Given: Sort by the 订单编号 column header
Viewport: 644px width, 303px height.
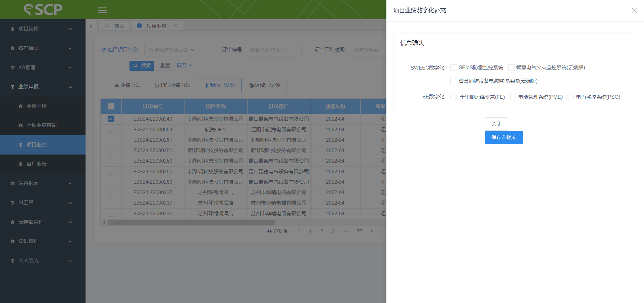Looking at the screenshot, I should (x=153, y=106).
